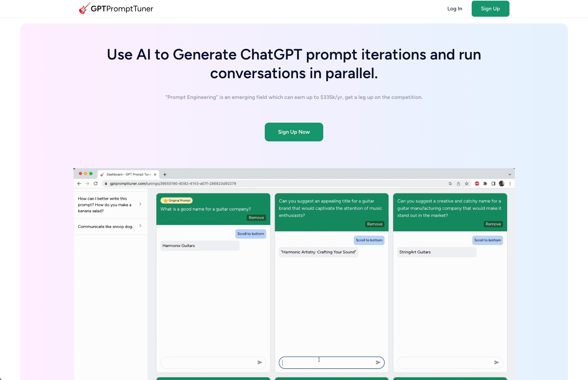Click the headline 'Use AI to Generate ChatGPT prompt iterations'
This screenshot has width=588, height=380.
(294, 64)
